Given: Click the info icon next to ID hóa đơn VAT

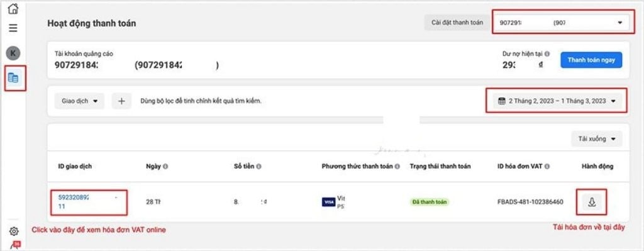Looking at the screenshot, I should [548, 166].
